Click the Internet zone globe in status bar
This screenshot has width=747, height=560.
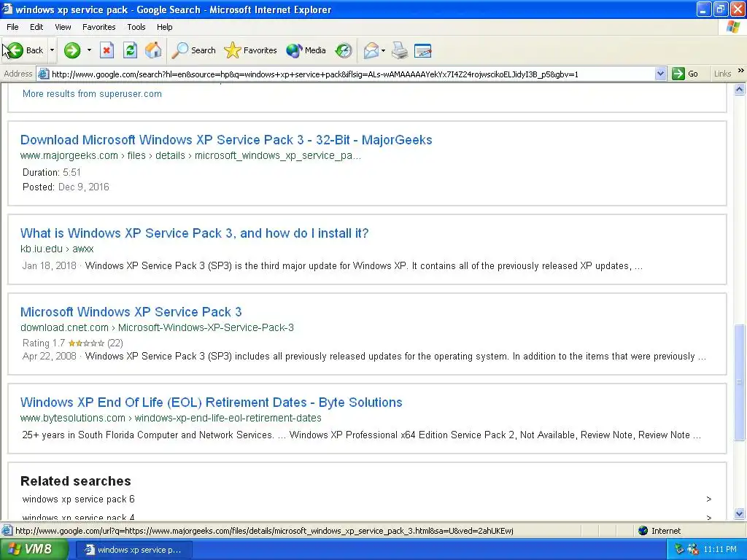pyautogui.click(x=643, y=531)
